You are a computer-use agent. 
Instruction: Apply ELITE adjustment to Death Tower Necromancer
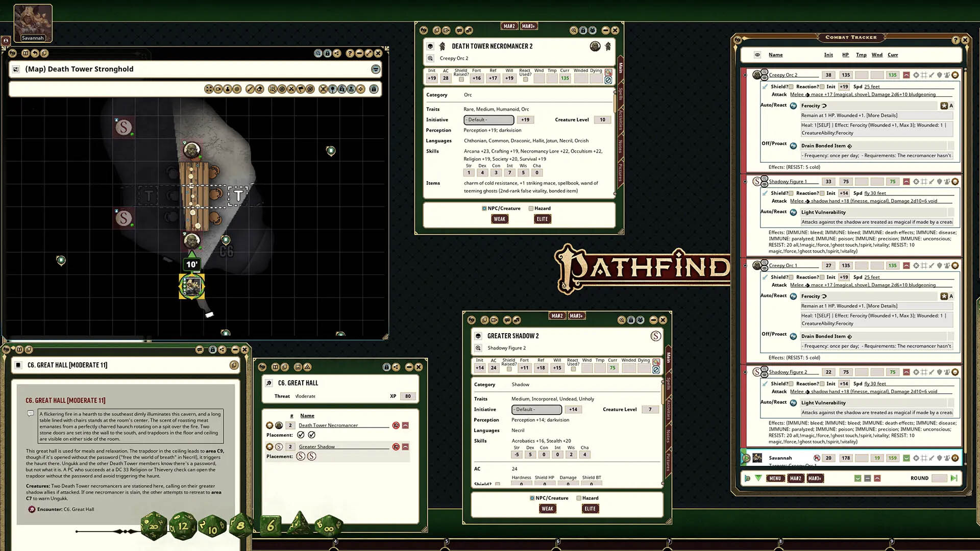(x=542, y=219)
